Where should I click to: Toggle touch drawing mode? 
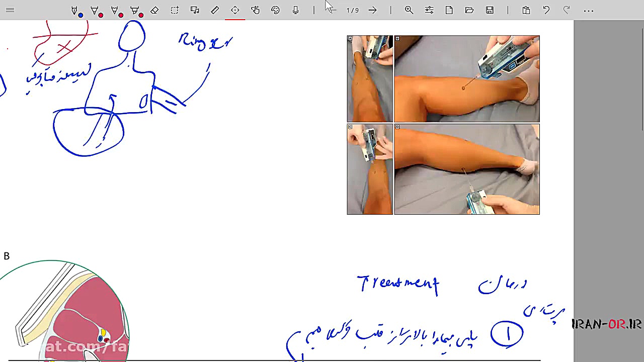(x=255, y=11)
